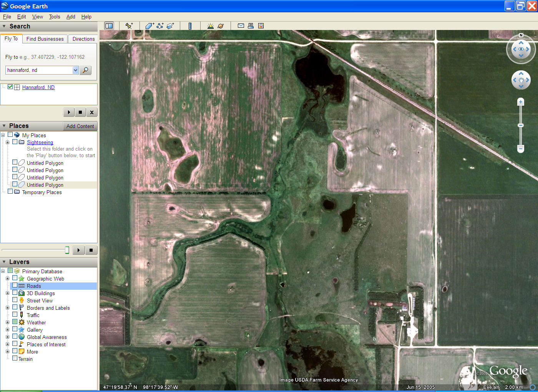Click the Add Content button
Image resolution: width=538 pixels, height=392 pixels.
(x=80, y=126)
